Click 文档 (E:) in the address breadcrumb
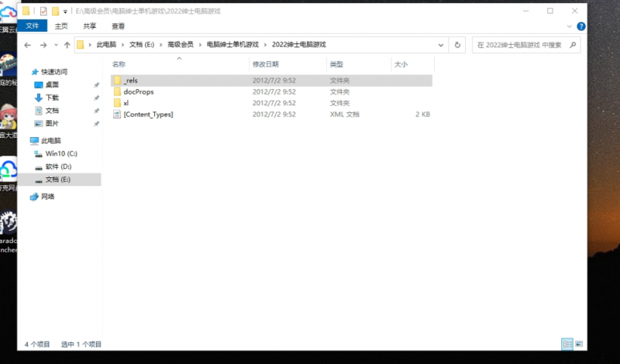The image size is (620, 364). pyautogui.click(x=142, y=45)
